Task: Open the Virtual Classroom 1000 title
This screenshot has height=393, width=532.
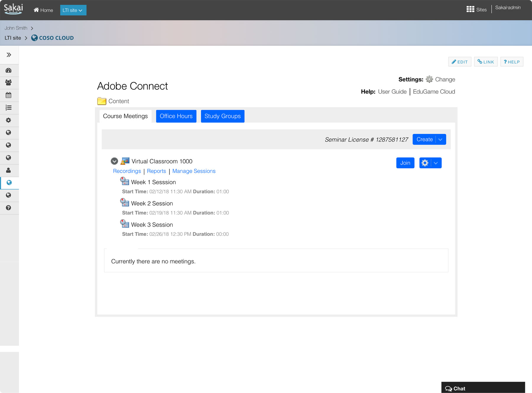Action: (162, 161)
